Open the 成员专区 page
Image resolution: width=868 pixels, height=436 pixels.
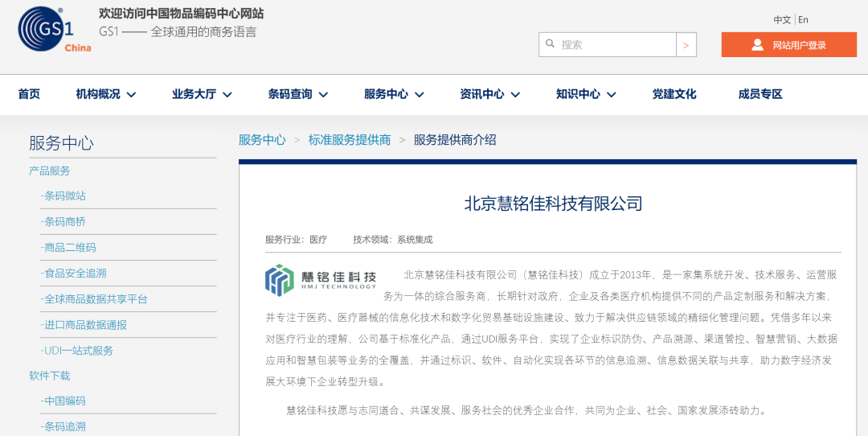(x=760, y=94)
